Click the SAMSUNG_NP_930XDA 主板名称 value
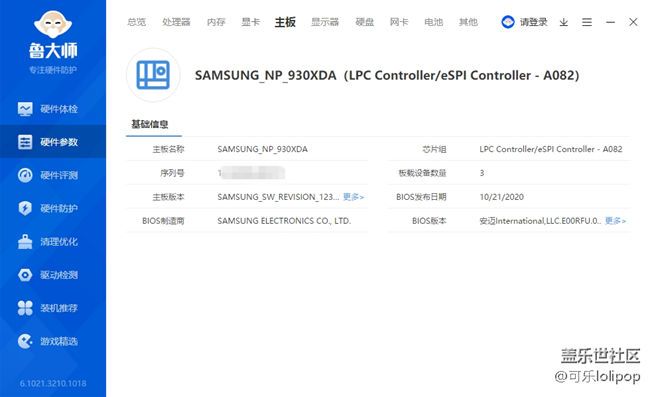The height and width of the screenshot is (397, 650). pos(262,149)
